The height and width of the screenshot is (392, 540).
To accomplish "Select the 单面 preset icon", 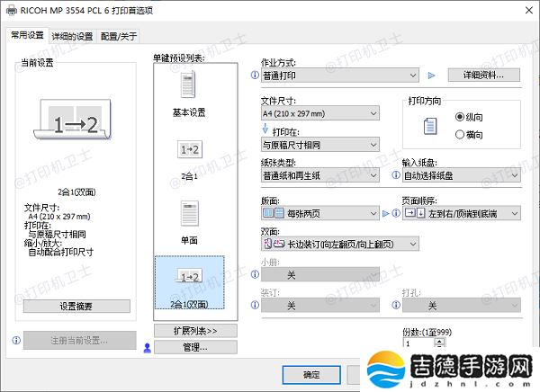I will click(189, 213).
